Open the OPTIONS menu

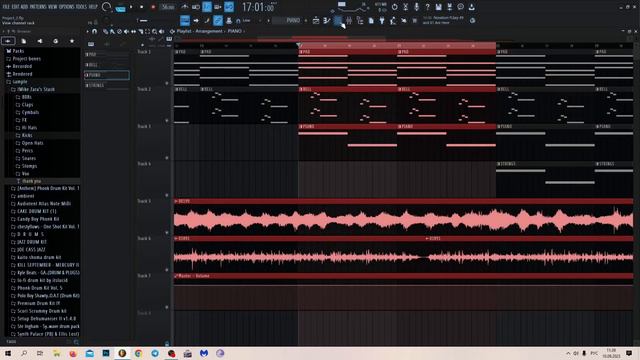(x=67, y=7)
